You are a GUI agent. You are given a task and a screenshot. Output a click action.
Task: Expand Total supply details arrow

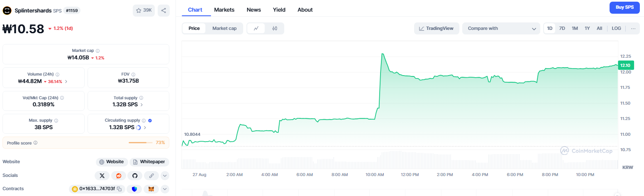141,105
